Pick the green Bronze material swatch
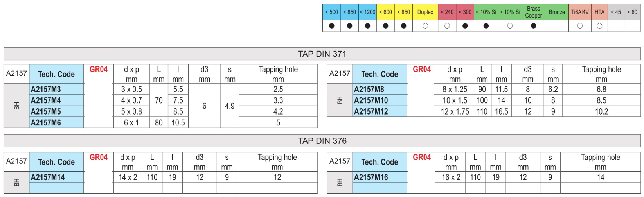This screenshot has height=197, width=644. (556, 12)
